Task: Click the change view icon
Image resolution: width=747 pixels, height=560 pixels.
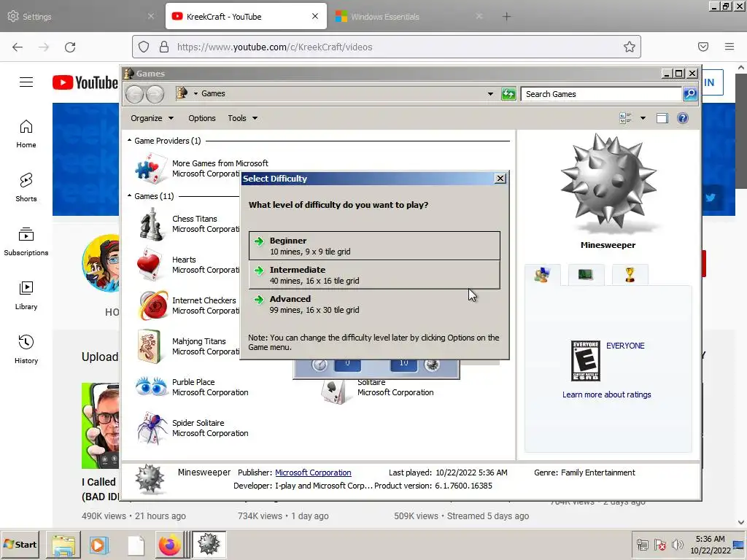Action: tap(625, 118)
